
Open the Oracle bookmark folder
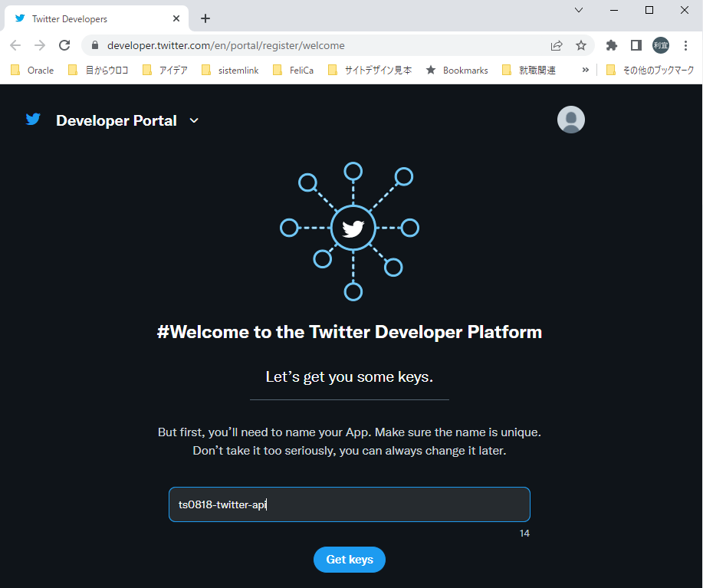pyautogui.click(x=32, y=70)
